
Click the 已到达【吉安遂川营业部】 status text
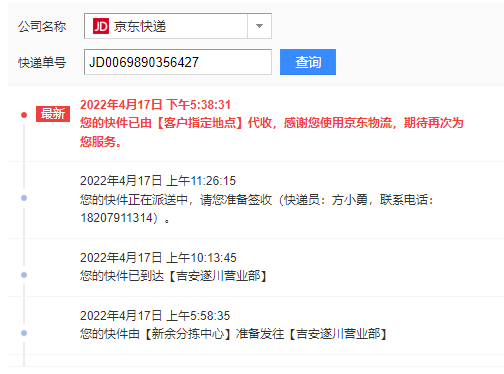(173, 276)
